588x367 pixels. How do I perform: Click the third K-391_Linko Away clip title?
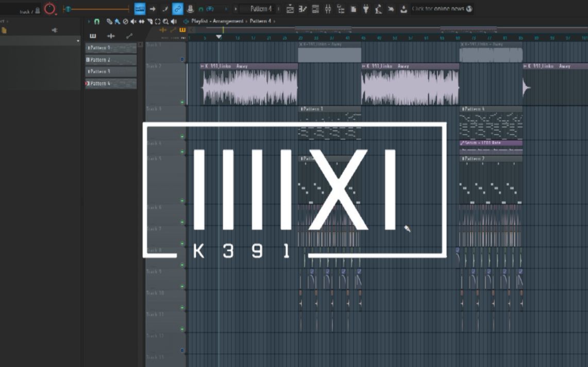tap(549, 66)
